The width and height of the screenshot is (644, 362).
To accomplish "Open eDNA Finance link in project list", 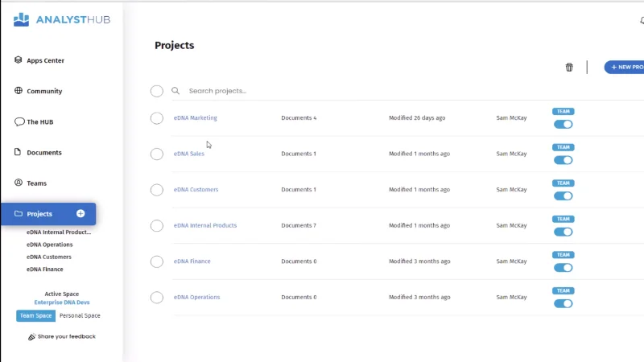I will pyautogui.click(x=192, y=261).
